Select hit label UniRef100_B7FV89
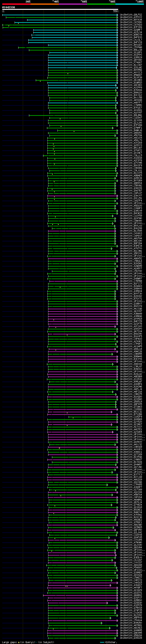The width and height of the screenshot is (146, 644). pyautogui.click(x=131, y=125)
